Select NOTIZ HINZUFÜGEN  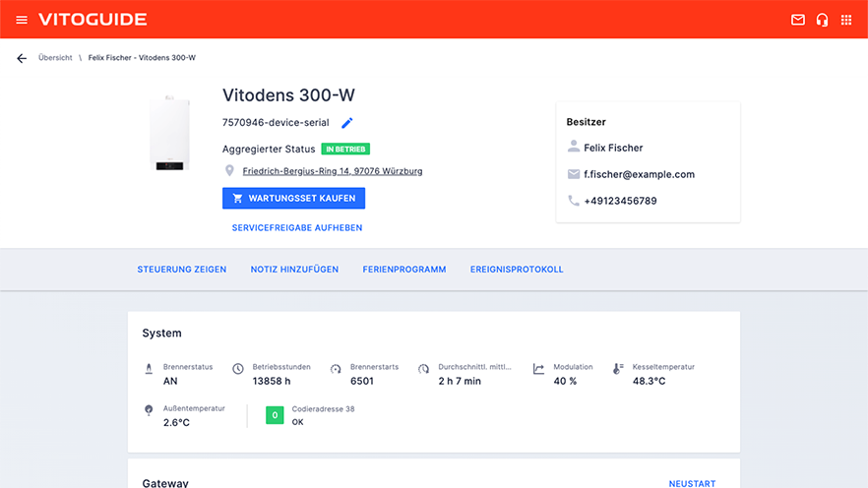(294, 270)
